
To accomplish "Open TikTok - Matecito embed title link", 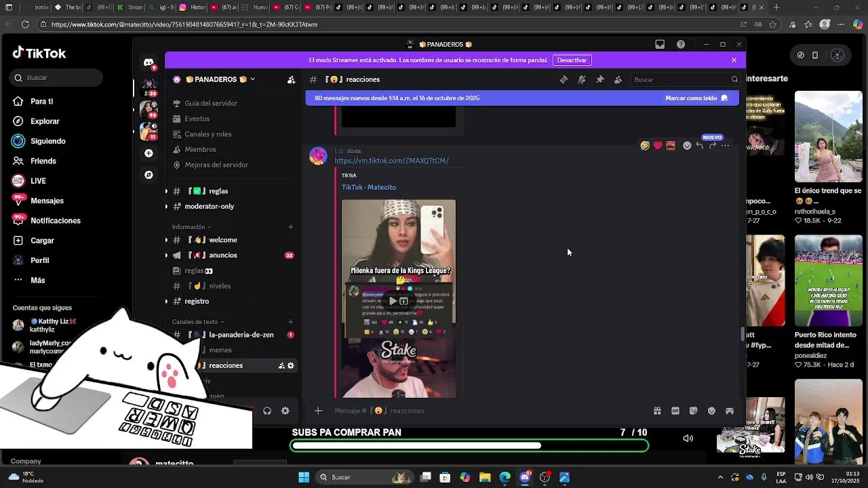I will [x=369, y=187].
